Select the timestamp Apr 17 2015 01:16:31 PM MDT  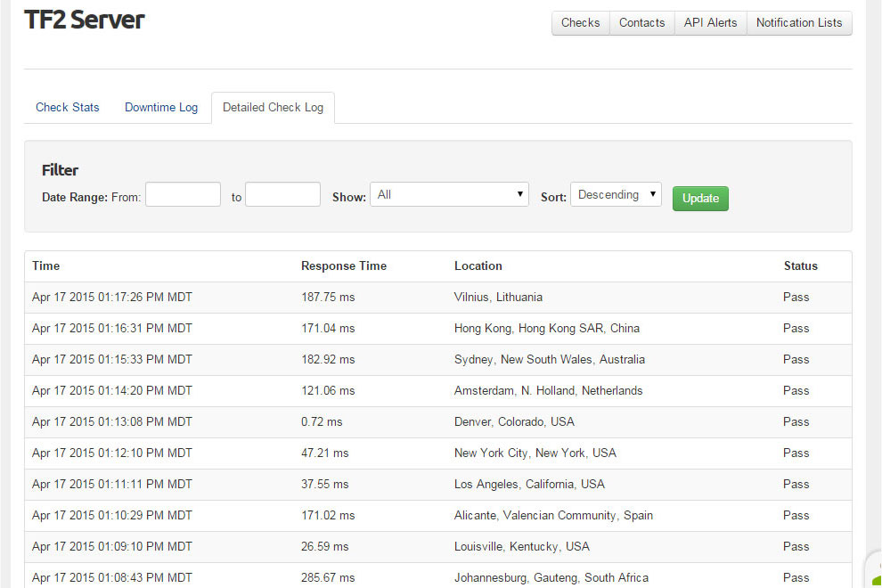pos(112,328)
